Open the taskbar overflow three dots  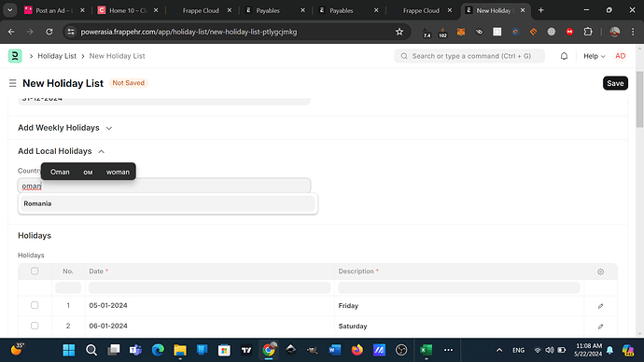(x=448, y=350)
